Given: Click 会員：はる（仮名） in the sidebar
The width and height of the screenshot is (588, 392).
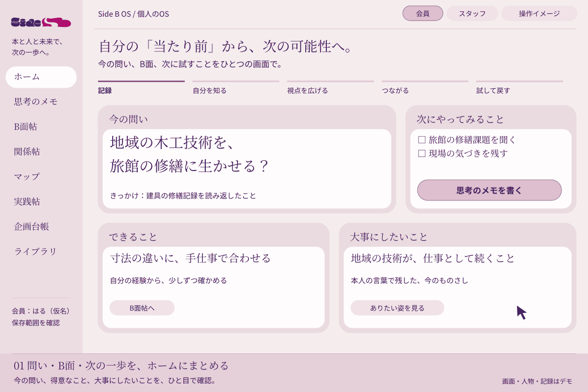Looking at the screenshot, I should (x=41, y=311).
